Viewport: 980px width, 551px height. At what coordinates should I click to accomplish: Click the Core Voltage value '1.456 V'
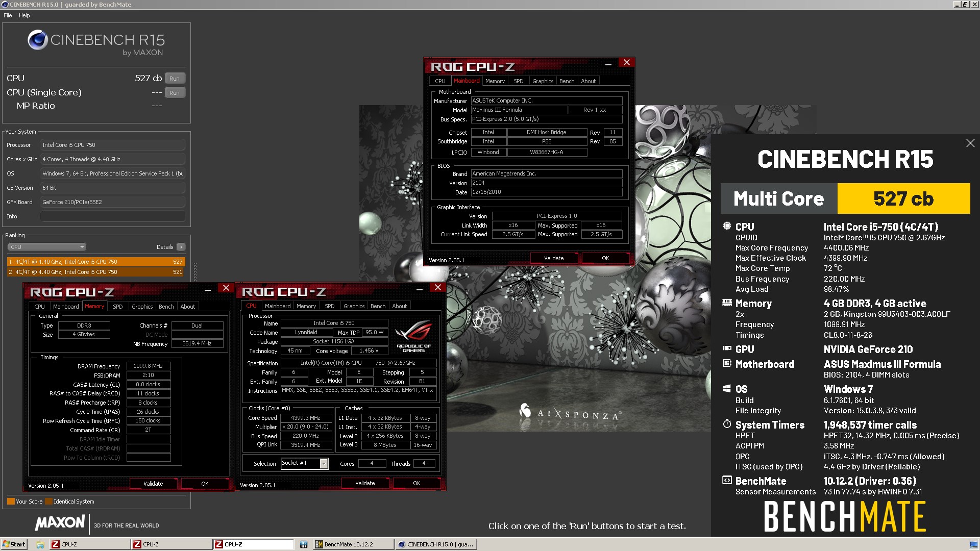point(369,350)
